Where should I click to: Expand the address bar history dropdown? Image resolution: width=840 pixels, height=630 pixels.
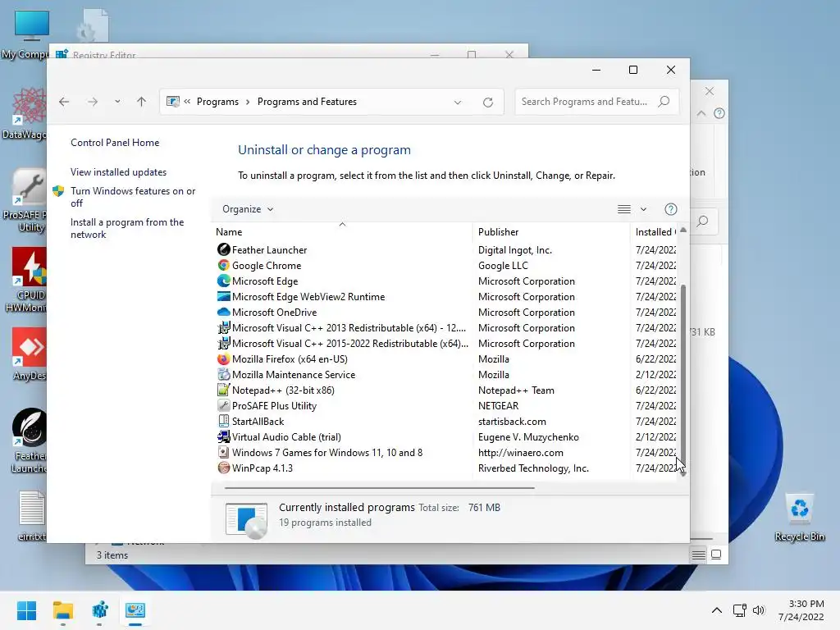[458, 103]
